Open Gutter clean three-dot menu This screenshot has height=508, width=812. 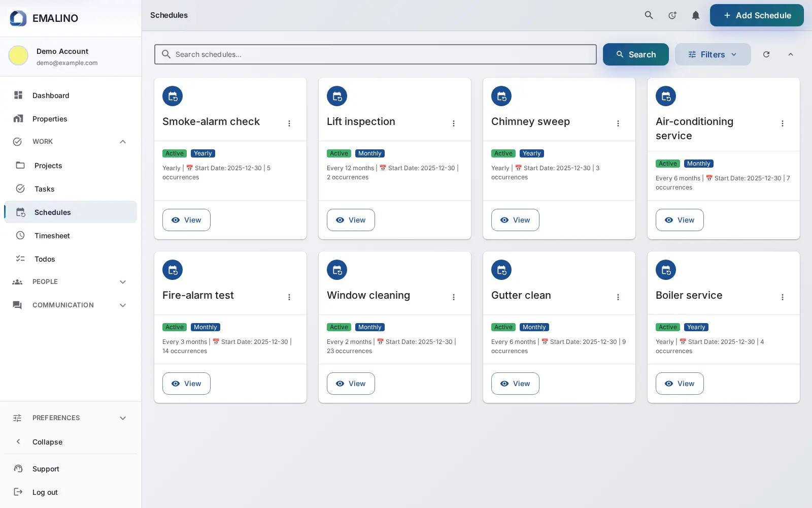click(618, 297)
